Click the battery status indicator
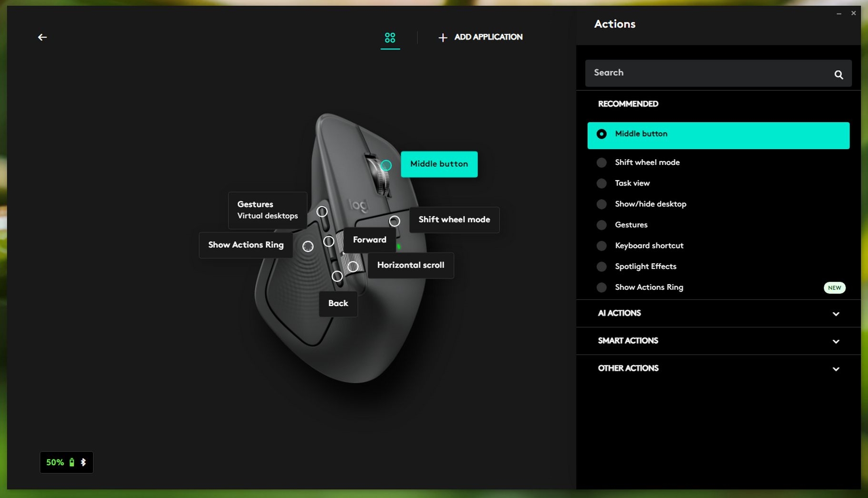 (66, 462)
